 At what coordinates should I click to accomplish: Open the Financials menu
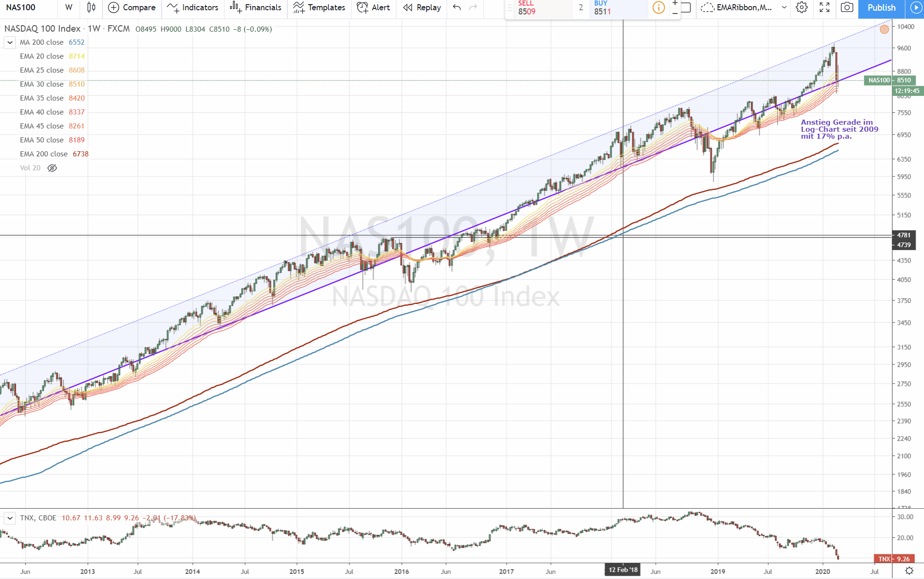pos(256,7)
